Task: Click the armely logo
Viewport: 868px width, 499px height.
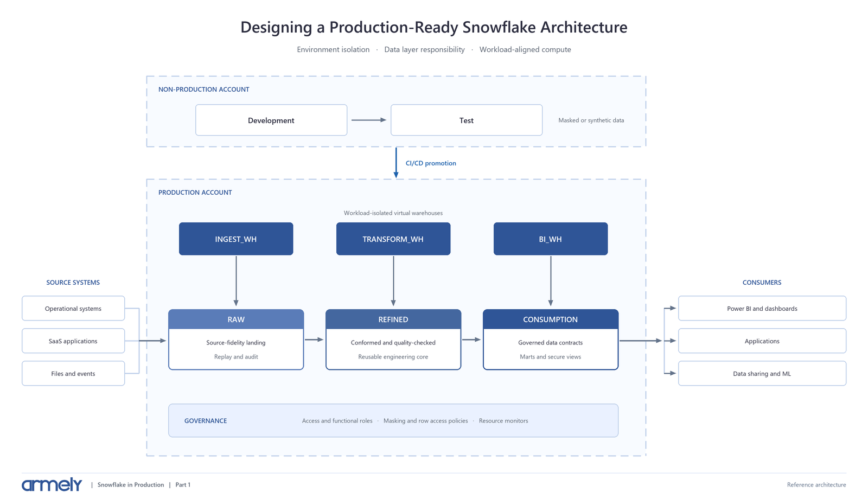Action: pyautogui.click(x=52, y=484)
